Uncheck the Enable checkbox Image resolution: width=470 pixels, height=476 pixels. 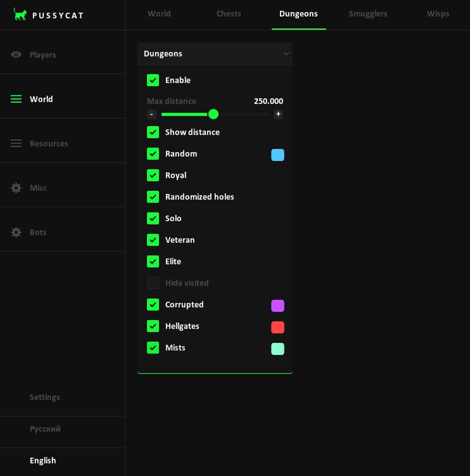point(153,80)
